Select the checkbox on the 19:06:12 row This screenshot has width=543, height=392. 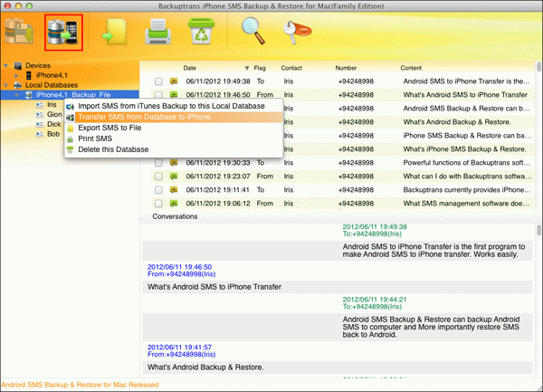158,204
